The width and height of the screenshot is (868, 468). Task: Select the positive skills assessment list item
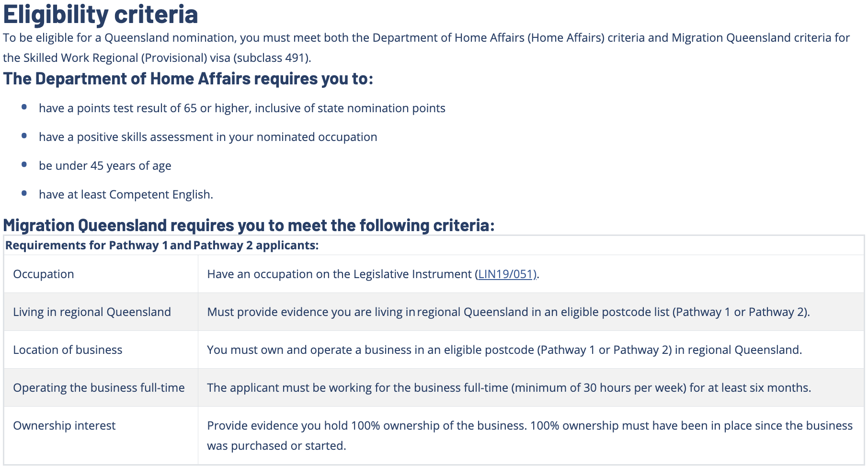tap(208, 137)
